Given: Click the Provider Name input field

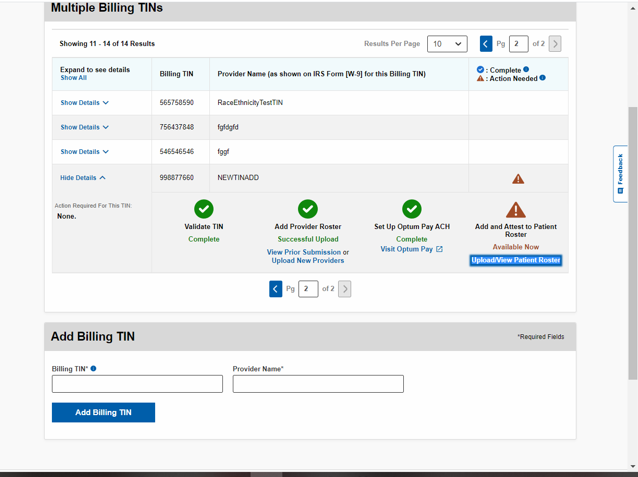Looking at the screenshot, I should (318, 384).
